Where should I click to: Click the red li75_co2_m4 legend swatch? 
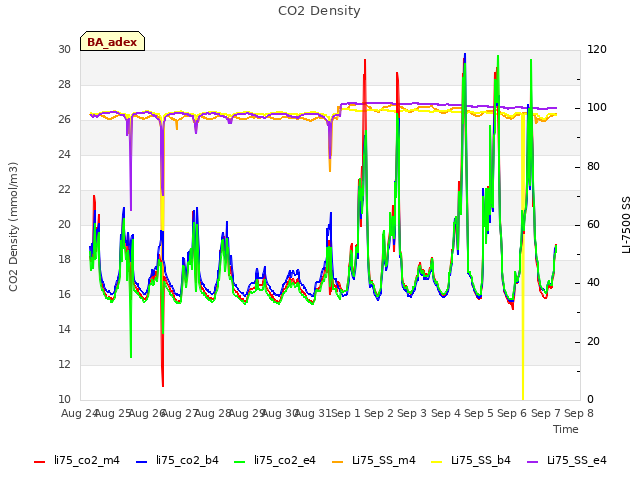tap(39, 462)
